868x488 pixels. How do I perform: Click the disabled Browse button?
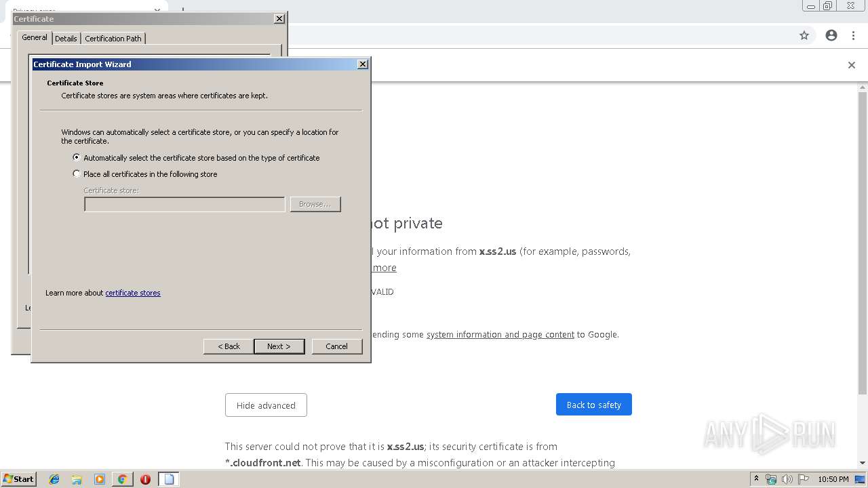point(315,204)
